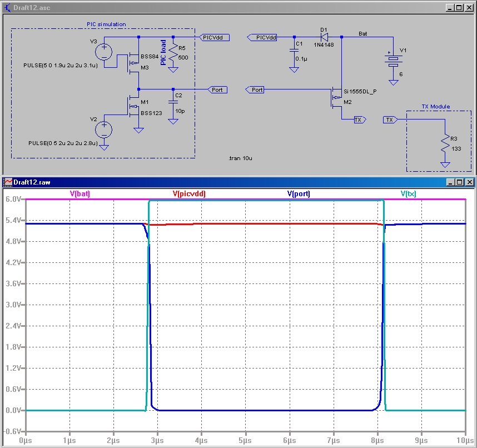Click the ground symbol under resistor R3
Image resolution: width=477 pixels, height=448 pixels.
pyautogui.click(x=445, y=165)
